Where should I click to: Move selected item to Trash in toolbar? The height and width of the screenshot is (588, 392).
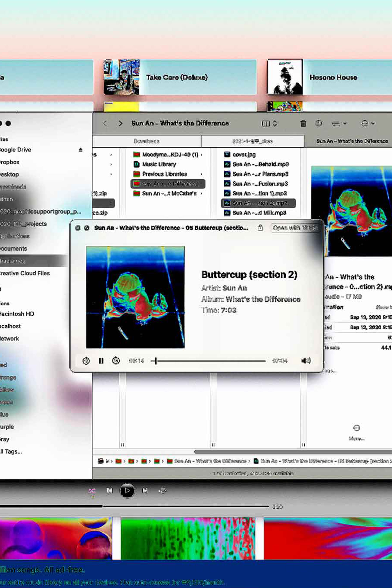[x=303, y=124]
